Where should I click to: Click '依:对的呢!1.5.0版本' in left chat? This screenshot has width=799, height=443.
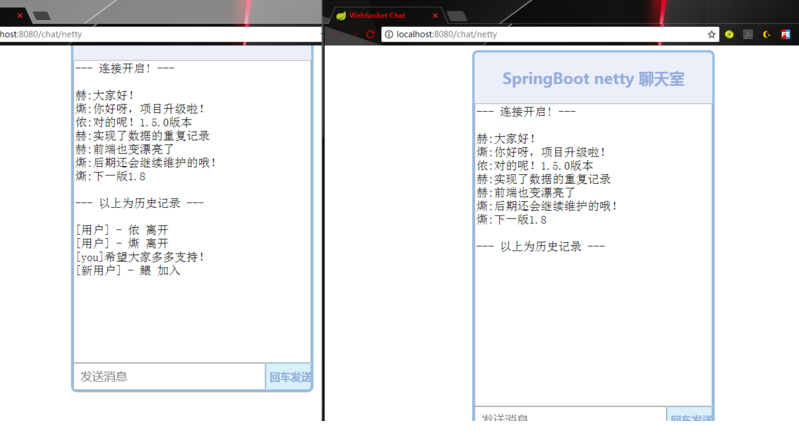[x=134, y=122]
